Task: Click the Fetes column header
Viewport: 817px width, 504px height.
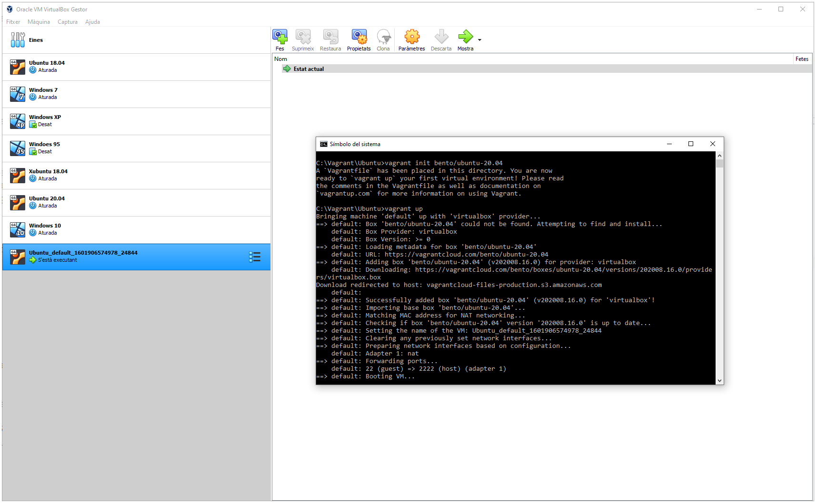Action: pos(802,59)
